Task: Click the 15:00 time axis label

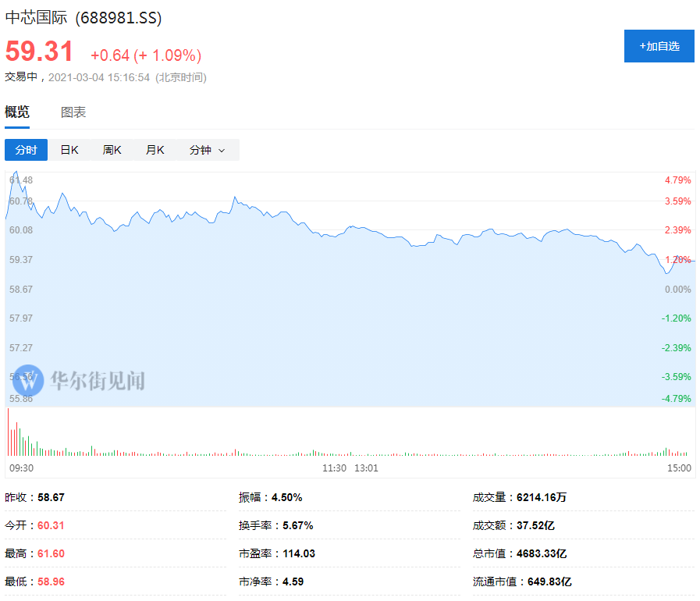Action: tap(679, 468)
